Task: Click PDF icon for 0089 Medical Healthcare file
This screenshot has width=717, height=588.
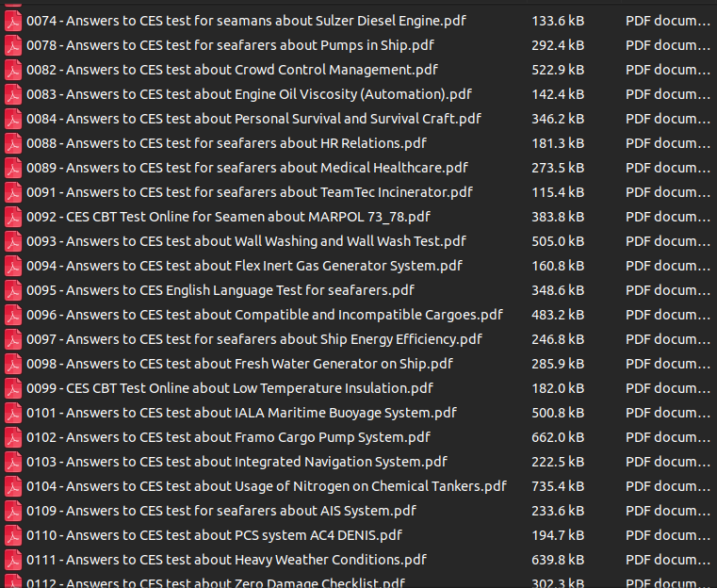Action: tap(13, 168)
